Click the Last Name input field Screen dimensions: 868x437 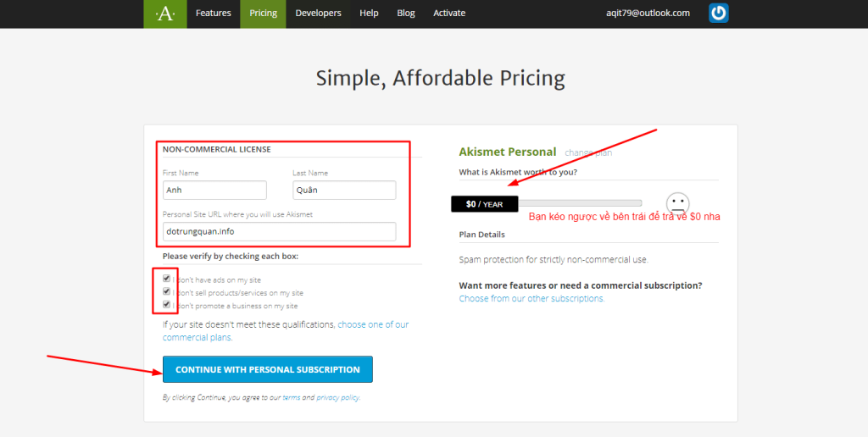tap(344, 191)
